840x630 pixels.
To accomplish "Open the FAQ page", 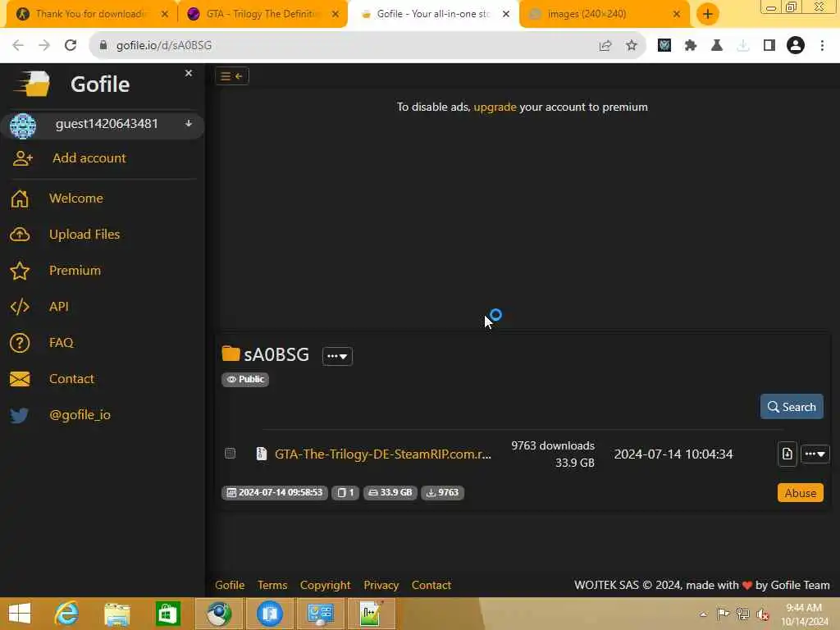I will pyautogui.click(x=61, y=342).
